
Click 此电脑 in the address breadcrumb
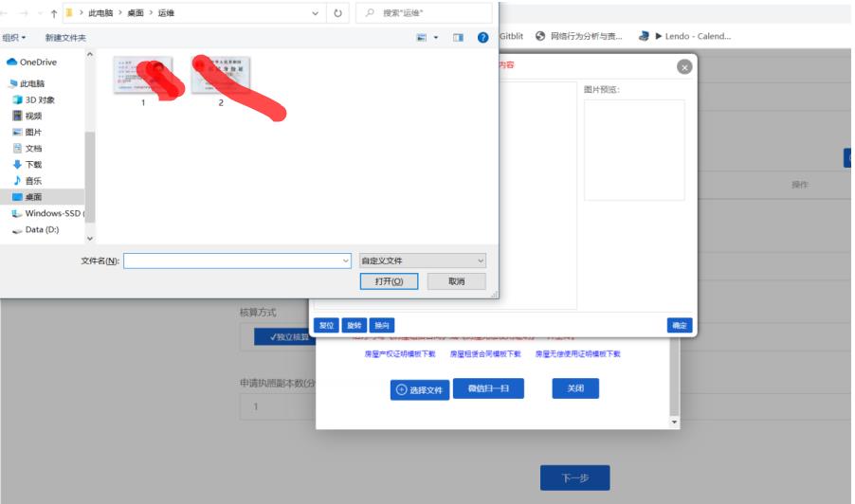pyautogui.click(x=100, y=13)
